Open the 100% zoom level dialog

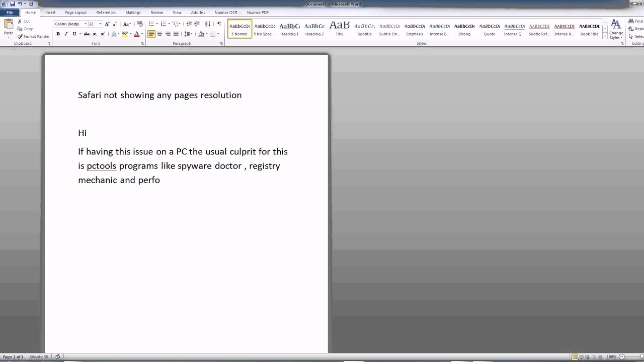click(x=611, y=357)
